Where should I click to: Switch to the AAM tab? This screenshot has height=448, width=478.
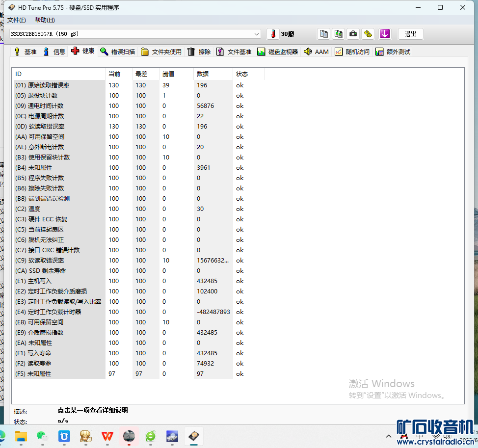tap(316, 52)
